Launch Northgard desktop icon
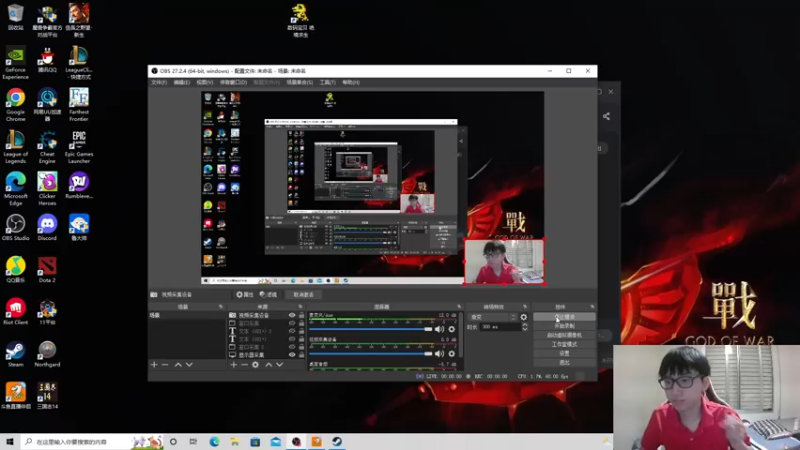Screen dimensions: 800x450 coord(47,354)
